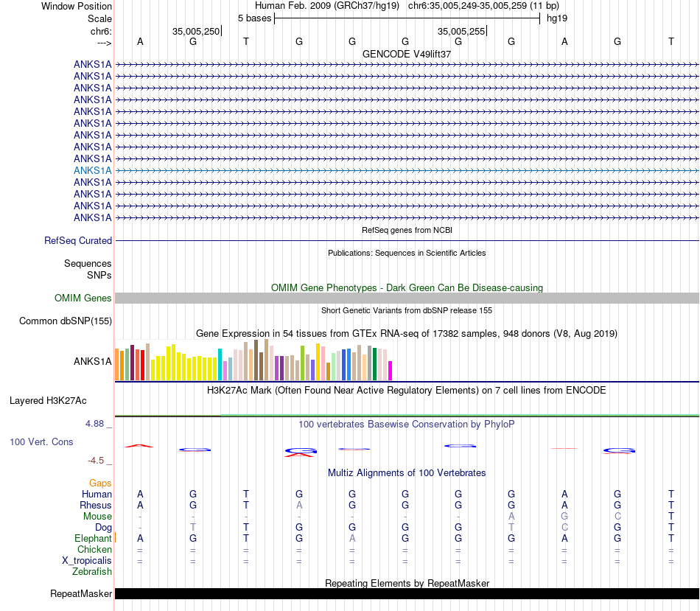Viewport: 700px width, 611px height.
Task: Click chr6:35,005,249-35,005,259 (11 bp) position text
Action: (483, 6)
